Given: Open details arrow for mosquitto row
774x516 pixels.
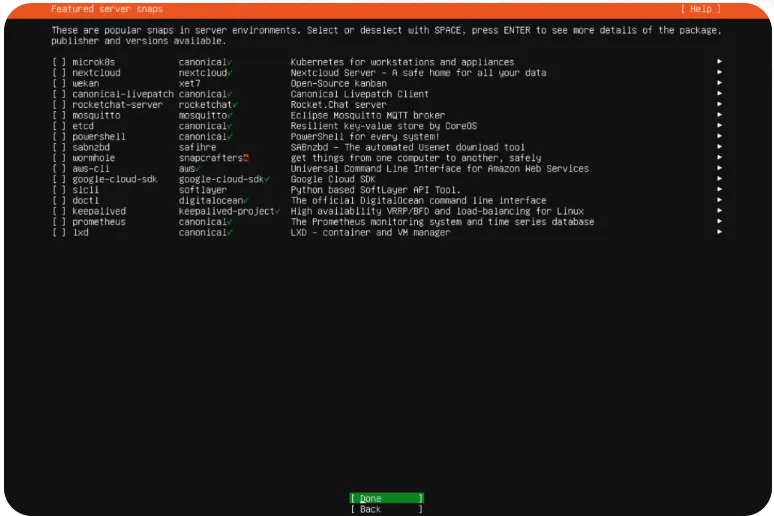Looking at the screenshot, I should pos(719,115).
